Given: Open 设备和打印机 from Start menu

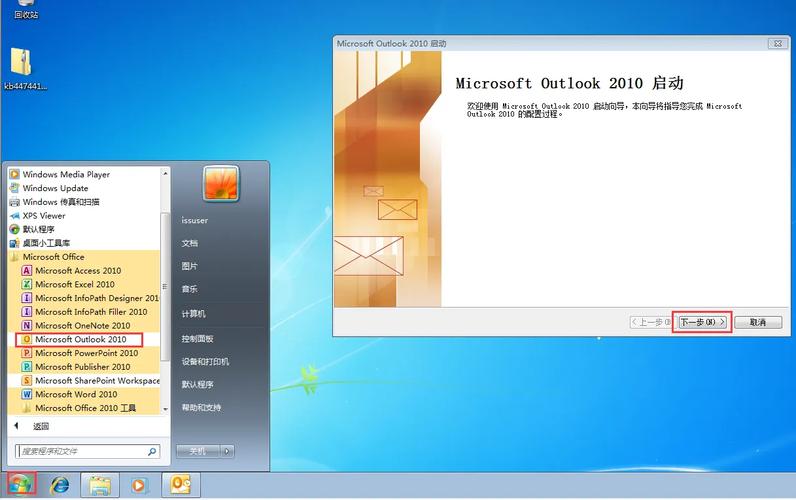Looking at the screenshot, I should (205, 361).
